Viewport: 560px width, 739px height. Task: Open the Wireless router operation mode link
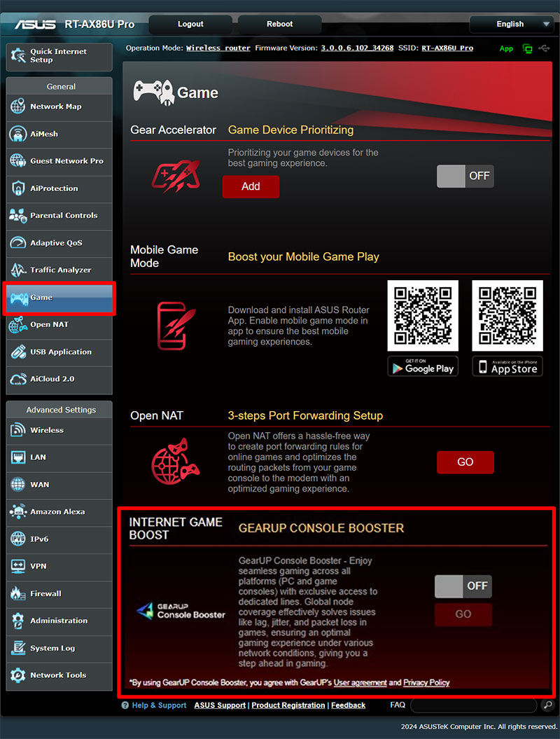[218, 48]
